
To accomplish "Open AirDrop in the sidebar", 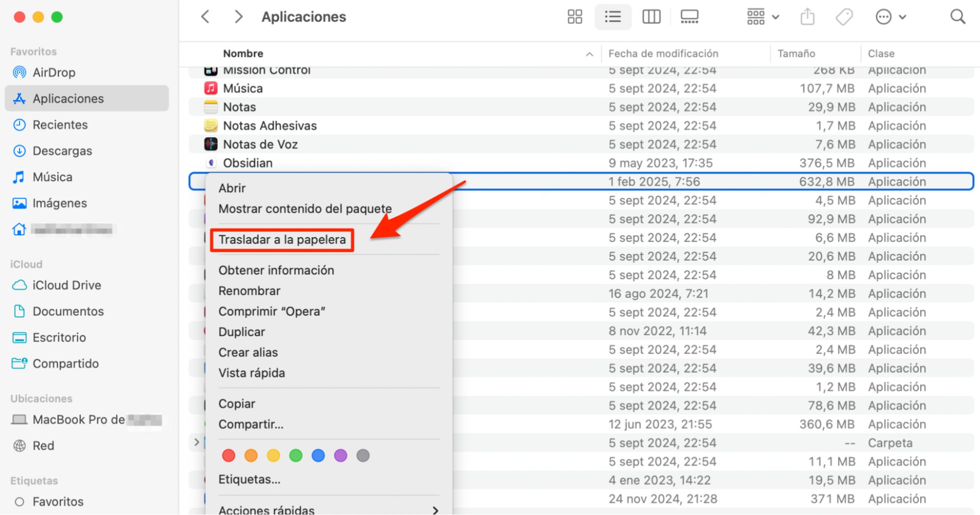I will point(54,73).
